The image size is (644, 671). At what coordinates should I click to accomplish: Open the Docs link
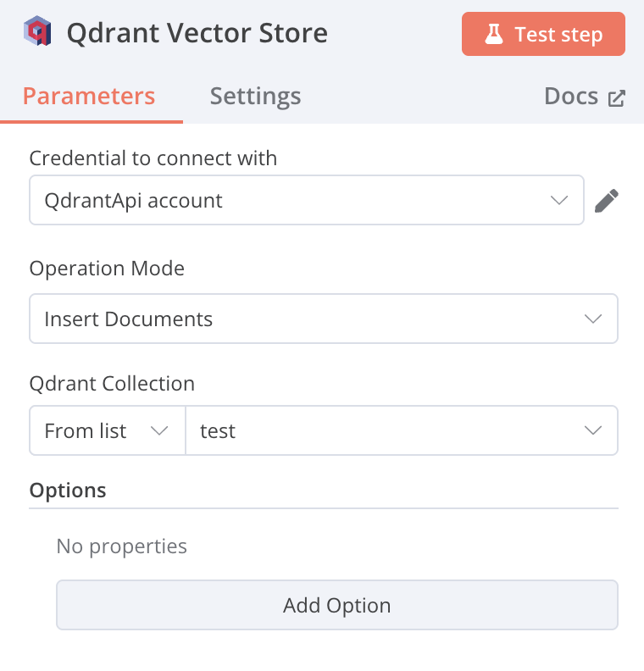point(571,97)
